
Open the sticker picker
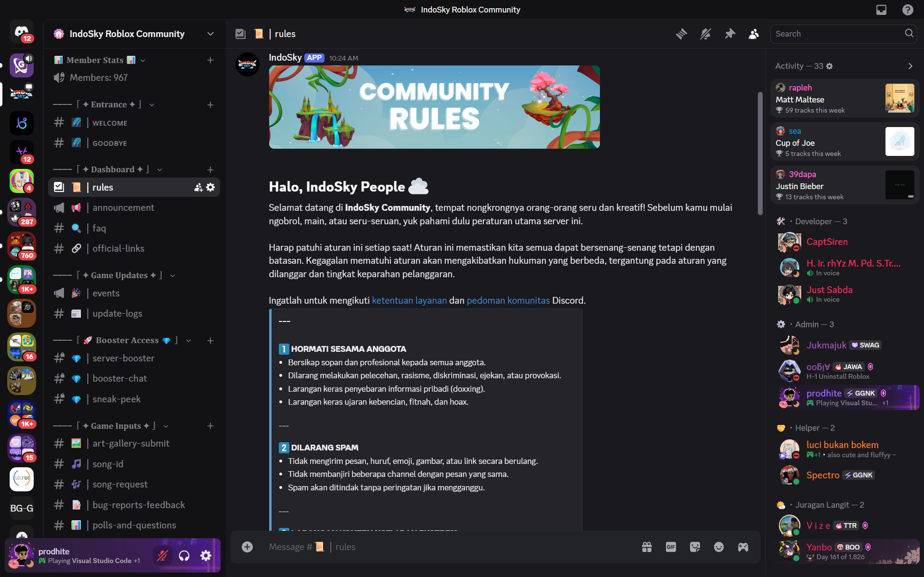click(695, 547)
